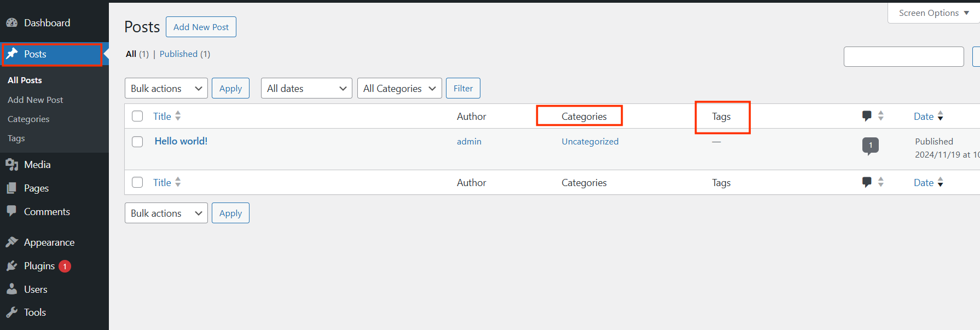Click in the search posts input field
Screen dimensions: 980x330
(903, 57)
